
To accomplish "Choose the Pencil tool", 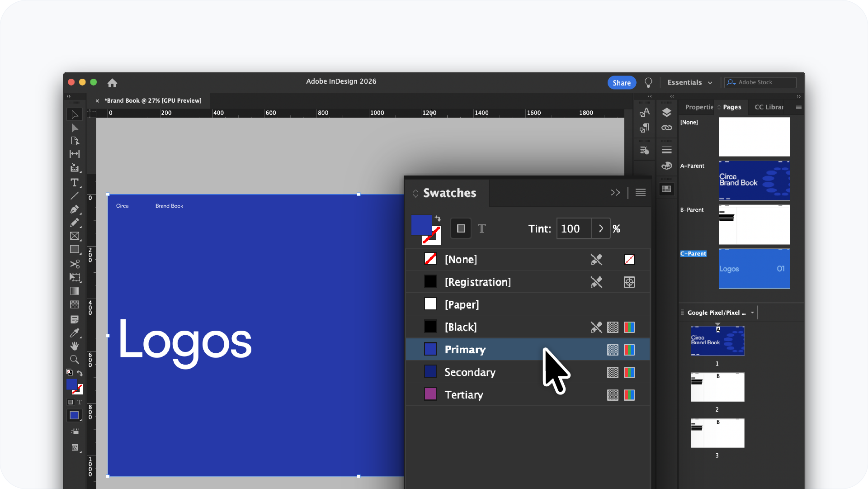I will [x=75, y=223].
